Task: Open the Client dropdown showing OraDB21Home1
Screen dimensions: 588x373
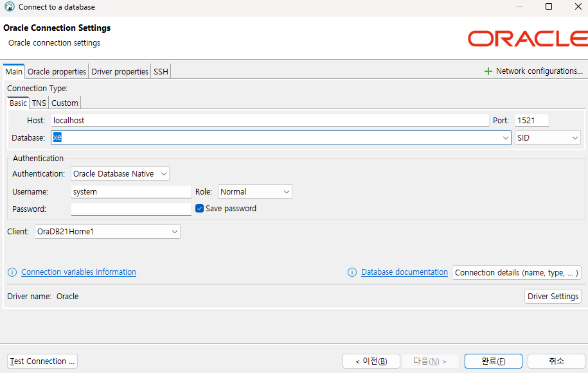Action: point(107,231)
